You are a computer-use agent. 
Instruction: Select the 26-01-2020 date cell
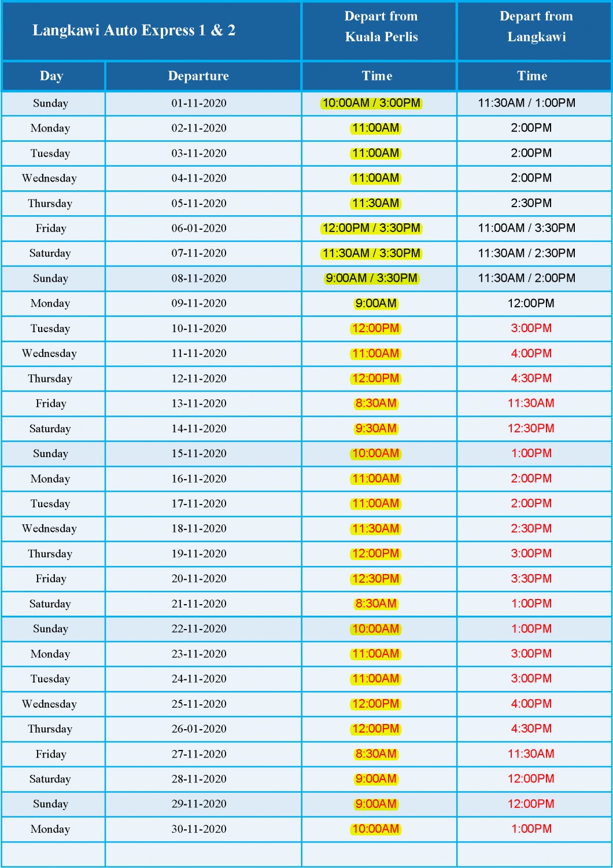click(x=199, y=729)
